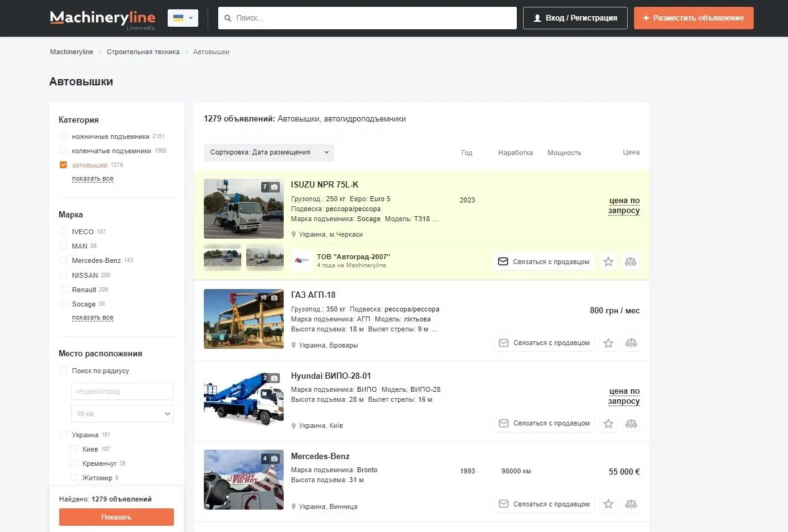Check the IVECO brand checkbox
The width and height of the screenshot is (788, 532).
click(x=63, y=232)
